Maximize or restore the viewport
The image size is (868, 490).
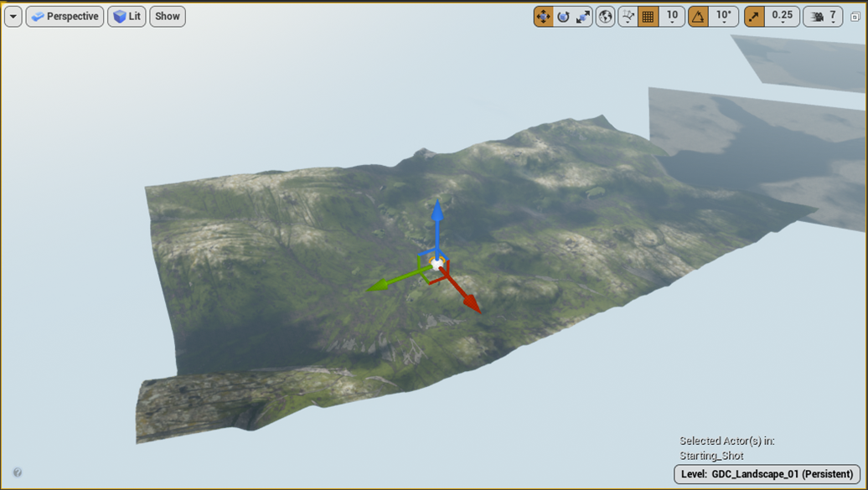tap(855, 17)
